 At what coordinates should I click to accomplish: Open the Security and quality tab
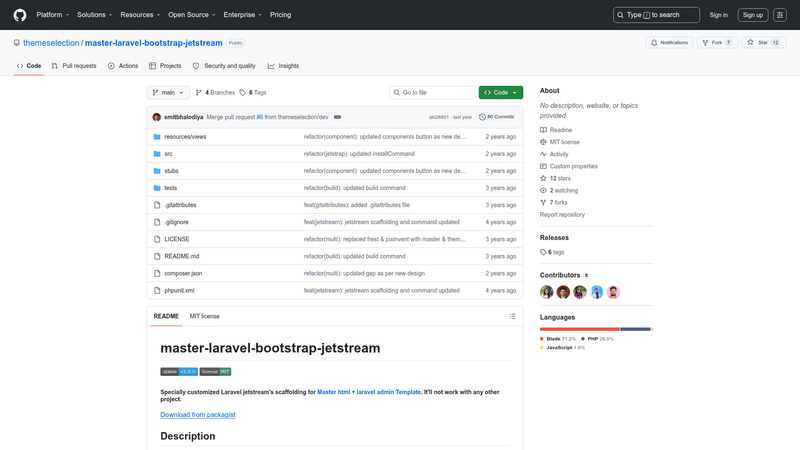pyautogui.click(x=224, y=66)
